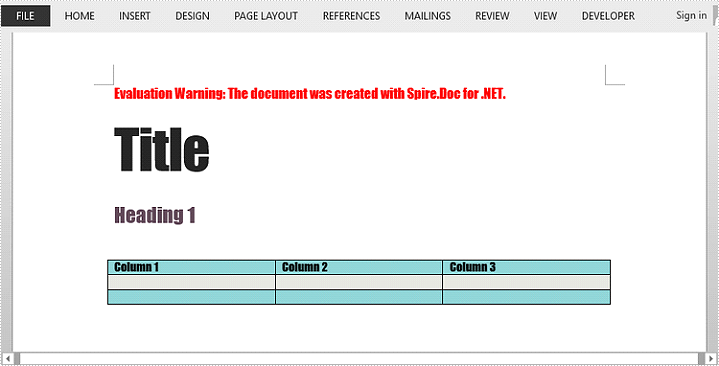Click the gray cell under Column 1
The image size is (719, 366).
point(191,282)
